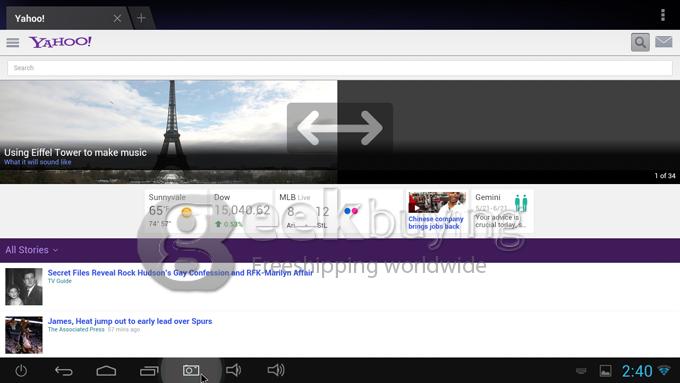The width and height of the screenshot is (680, 383).
Task: Open the Sunnyvale weather card
Action: pyautogui.click(x=177, y=211)
